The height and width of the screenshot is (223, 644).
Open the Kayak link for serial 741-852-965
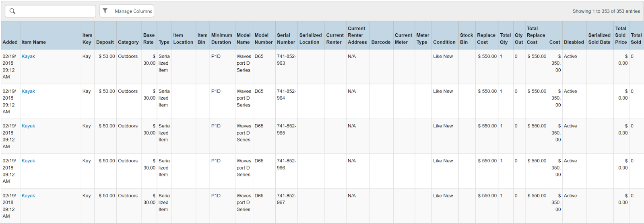(x=28, y=126)
